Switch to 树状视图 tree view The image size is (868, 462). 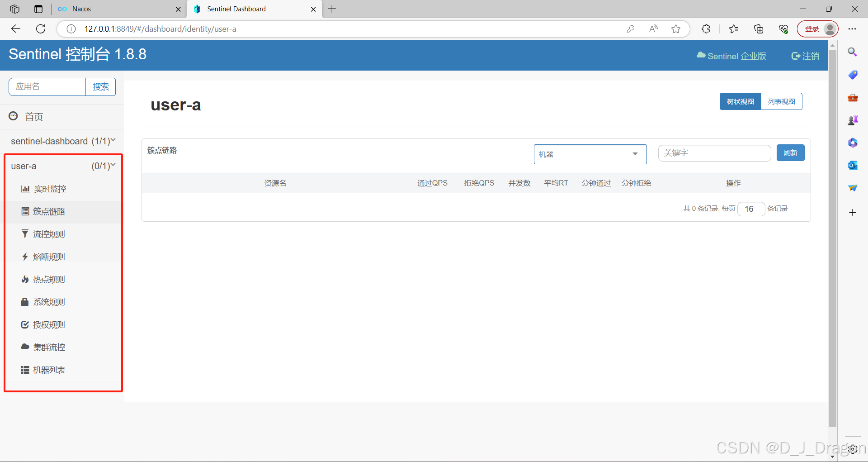coord(740,101)
